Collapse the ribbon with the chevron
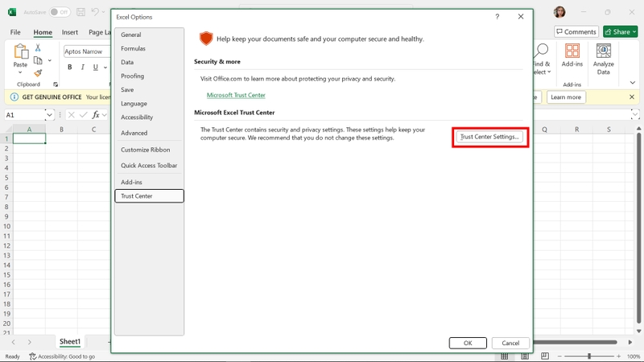The image size is (644, 362). 633,83
